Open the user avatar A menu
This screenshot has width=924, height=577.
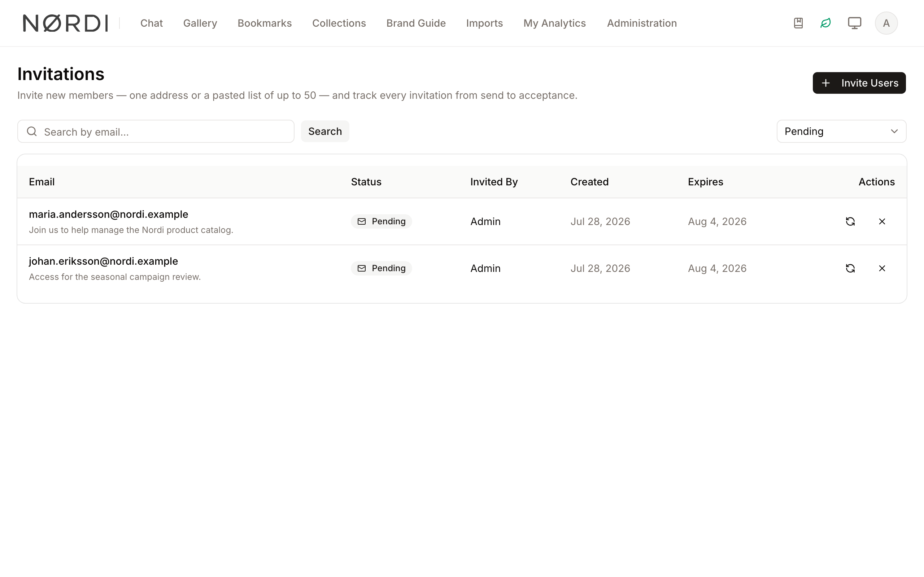886,23
